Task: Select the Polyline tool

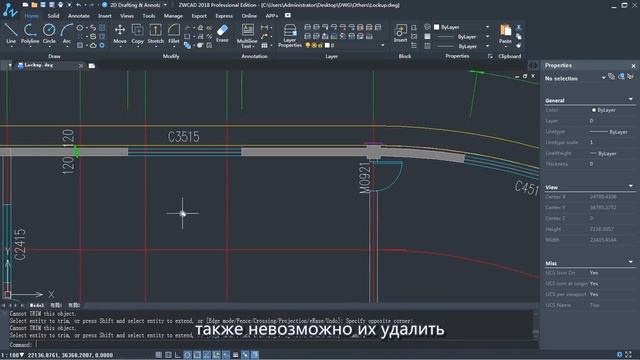Action: (30, 33)
